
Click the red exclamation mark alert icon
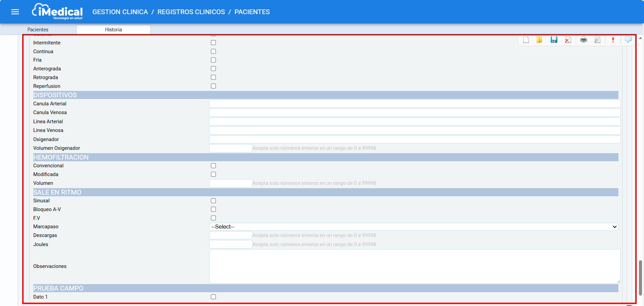coord(613,40)
